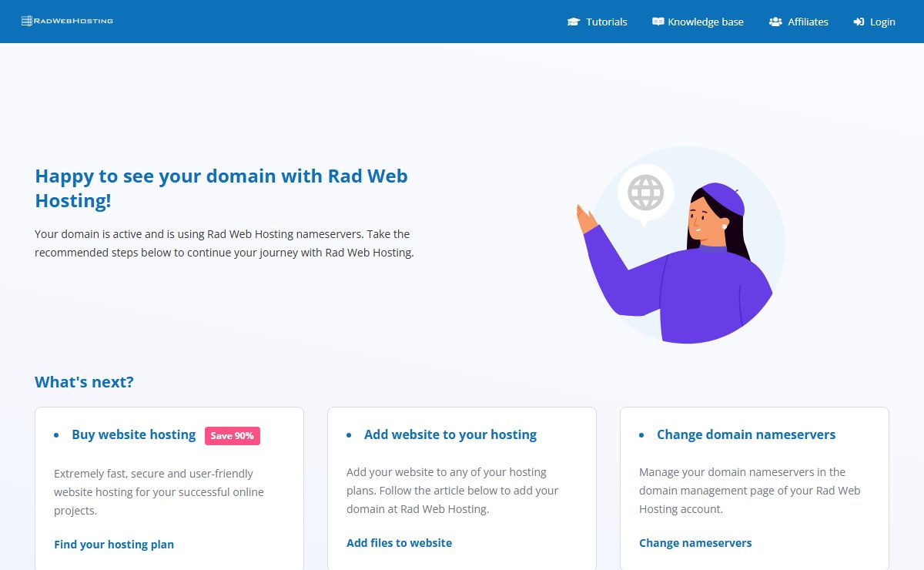Click the 'Add your website to any' description

(x=452, y=491)
